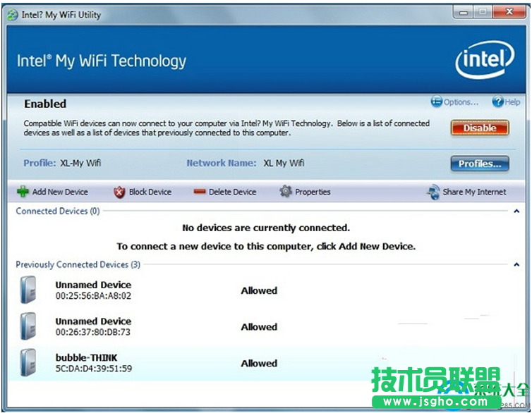Image resolution: width=532 pixels, height=413 pixels.
Task: Click the Previously Connected Devices (3) header
Action: point(78,265)
